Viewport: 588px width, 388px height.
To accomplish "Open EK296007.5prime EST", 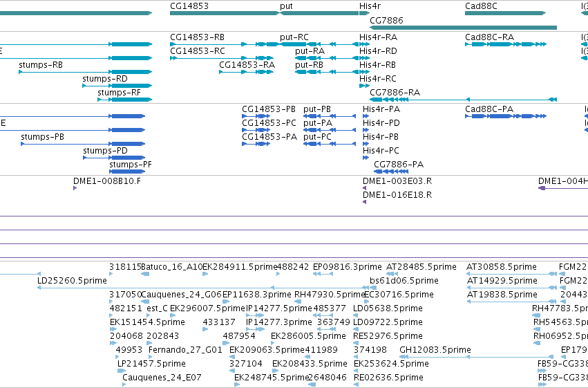I will (x=207, y=308).
